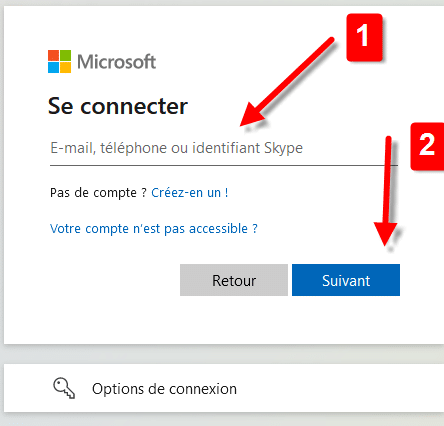Open the Options de connexion label
The width and height of the screenshot is (444, 426).
click(164, 389)
